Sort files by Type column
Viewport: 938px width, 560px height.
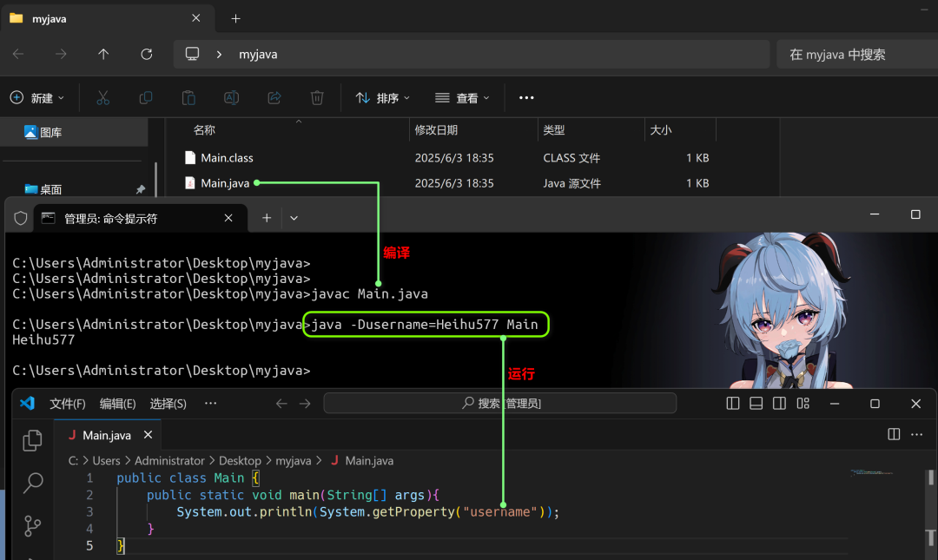pyautogui.click(x=553, y=130)
